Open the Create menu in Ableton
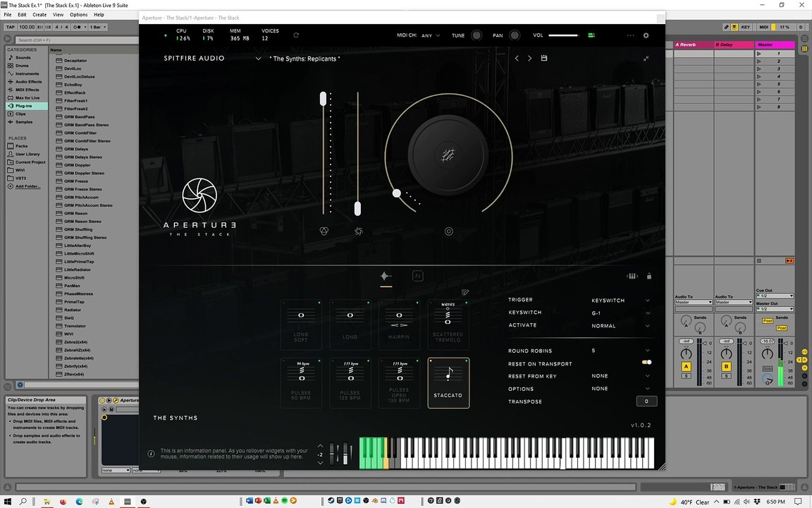This screenshot has height=508, width=812. coord(39,15)
